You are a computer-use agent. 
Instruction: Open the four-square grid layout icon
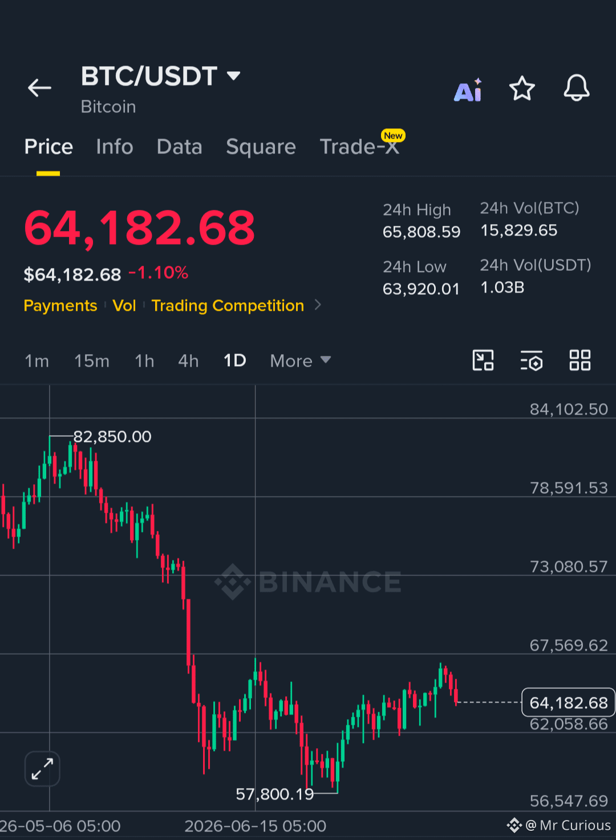pyautogui.click(x=580, y=360)
